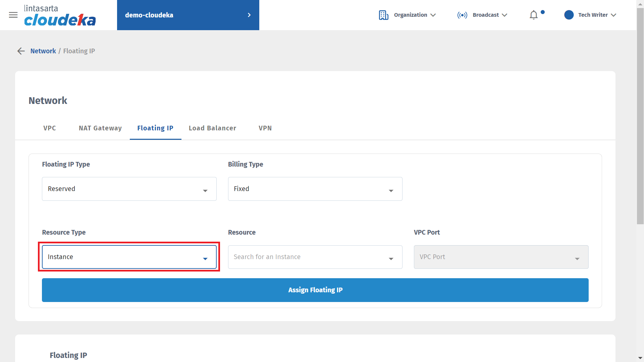Image resolution: width=644 pixels, height=362 pixels.
Task: Expand the Floating IP Type dropdown
Action: pos(129,189)
